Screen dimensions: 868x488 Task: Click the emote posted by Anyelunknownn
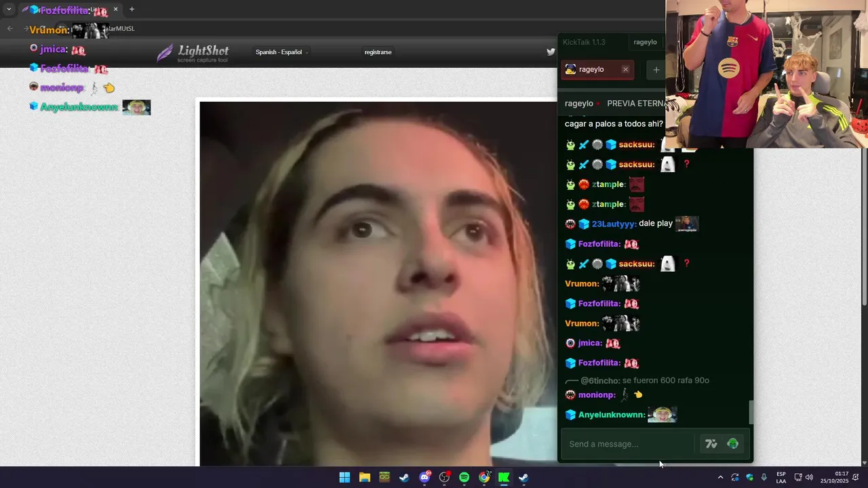coord(662,414)
